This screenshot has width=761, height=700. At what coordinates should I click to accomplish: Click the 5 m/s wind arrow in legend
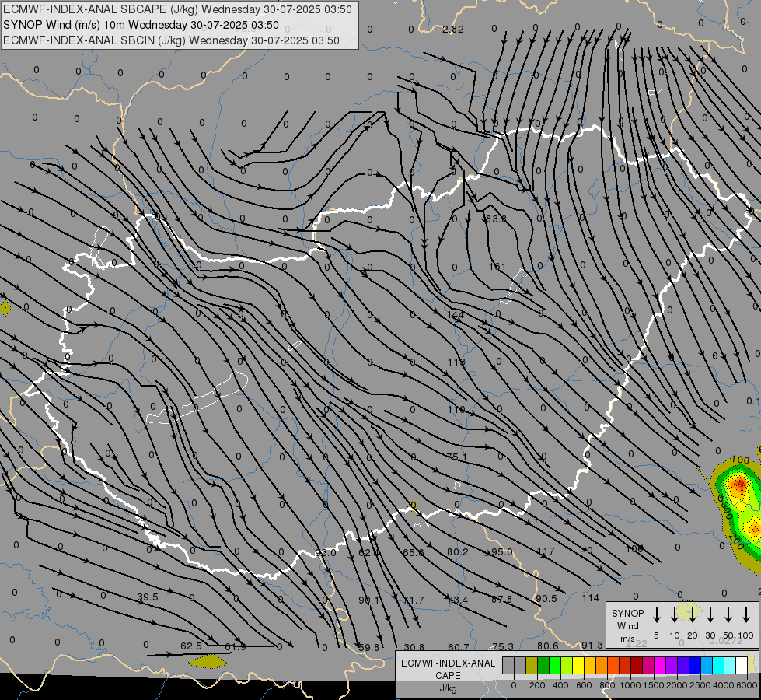point(657,614)
